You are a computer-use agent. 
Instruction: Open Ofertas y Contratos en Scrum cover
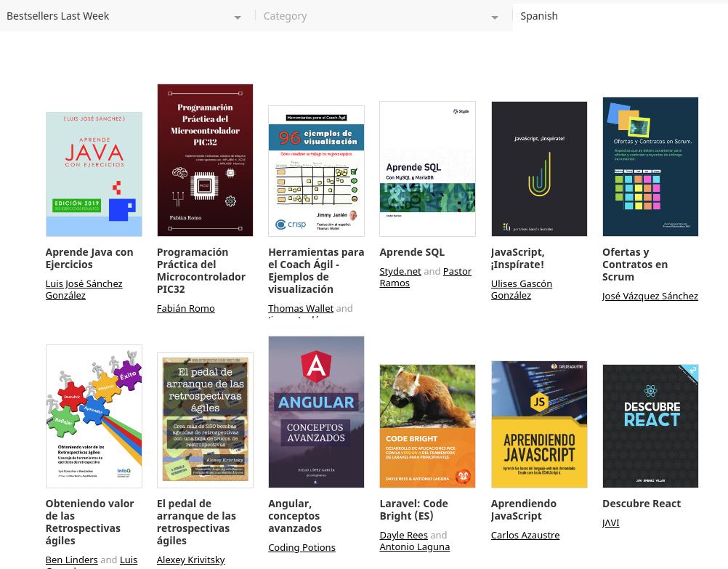point(650,166)
